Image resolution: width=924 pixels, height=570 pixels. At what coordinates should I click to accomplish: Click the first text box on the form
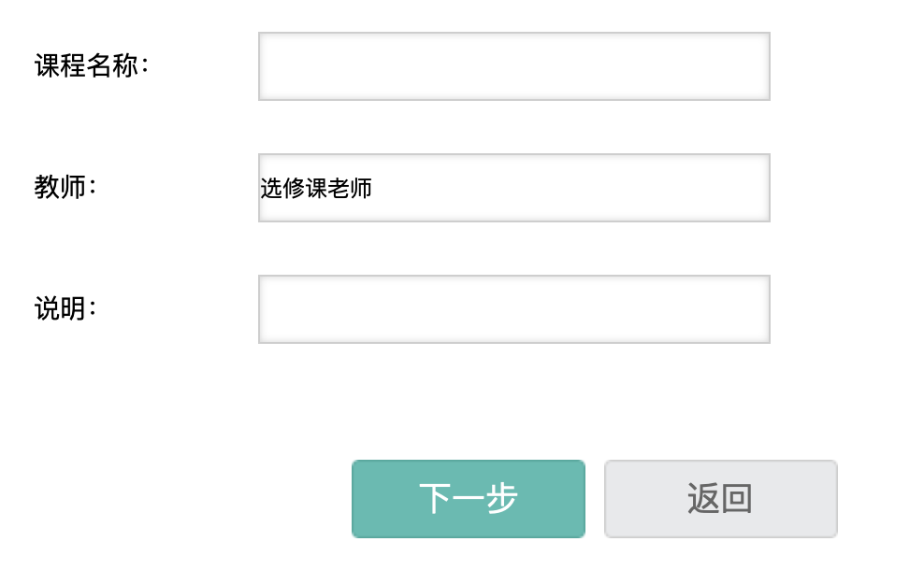click(x=513, y=66)
